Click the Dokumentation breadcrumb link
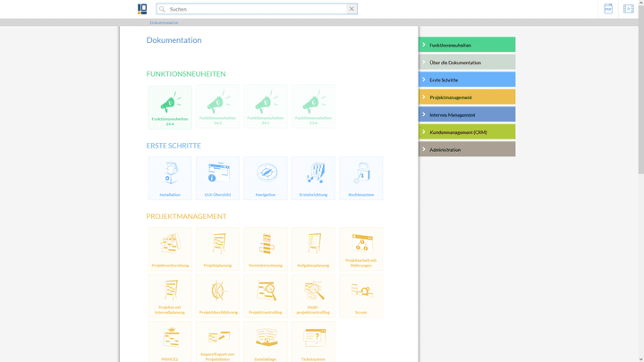 point(164,22)
